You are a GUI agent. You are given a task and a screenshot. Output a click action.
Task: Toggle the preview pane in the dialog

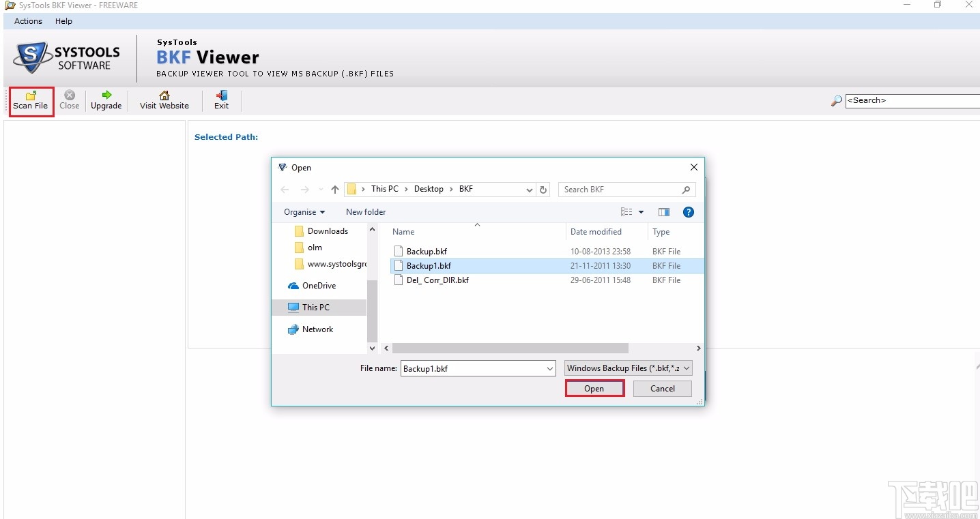[x=663, y=212]
